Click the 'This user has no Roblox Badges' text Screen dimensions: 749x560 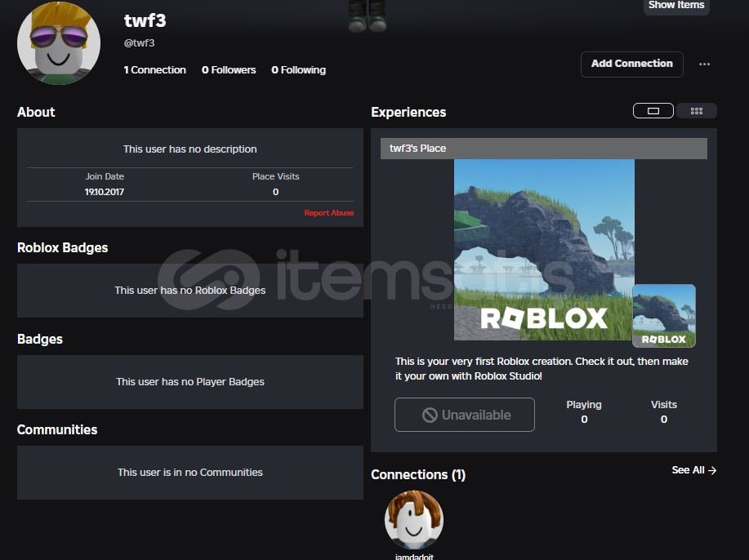click(x=190, y=291)
